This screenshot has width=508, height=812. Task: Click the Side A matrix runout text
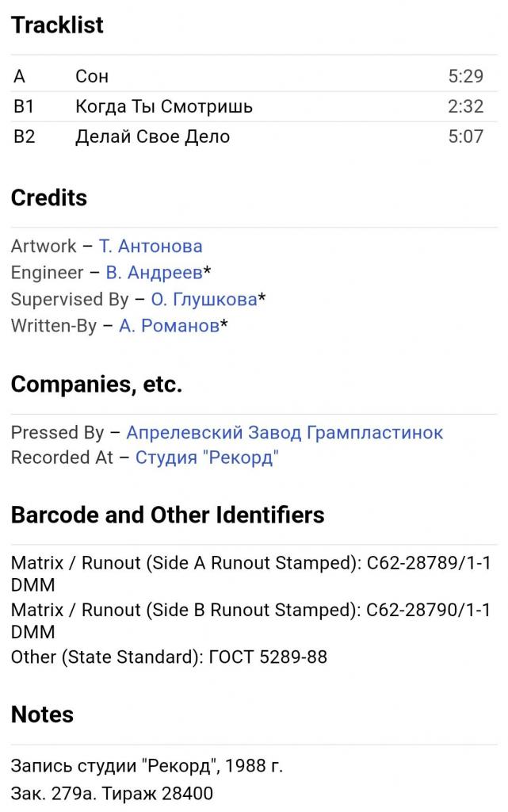251,574
